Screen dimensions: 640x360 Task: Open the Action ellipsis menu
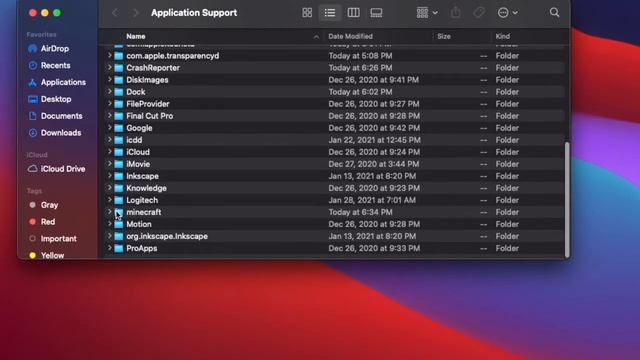[x=508, y=13]
